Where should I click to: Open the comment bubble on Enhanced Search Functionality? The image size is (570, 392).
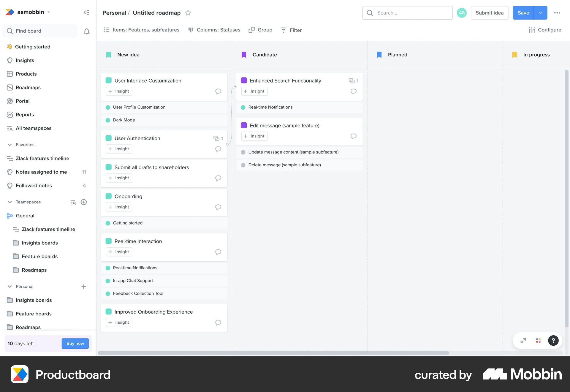(353, 91)
